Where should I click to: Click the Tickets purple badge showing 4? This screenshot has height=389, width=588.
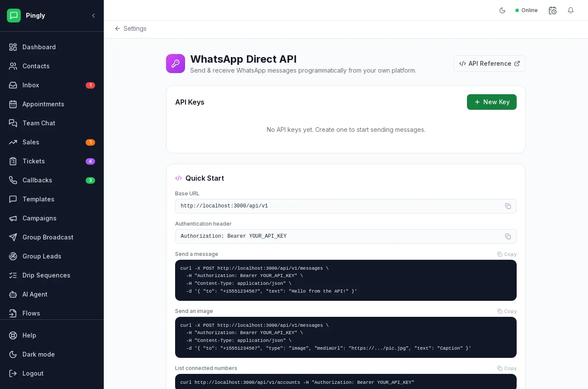[x=90, y=161]
